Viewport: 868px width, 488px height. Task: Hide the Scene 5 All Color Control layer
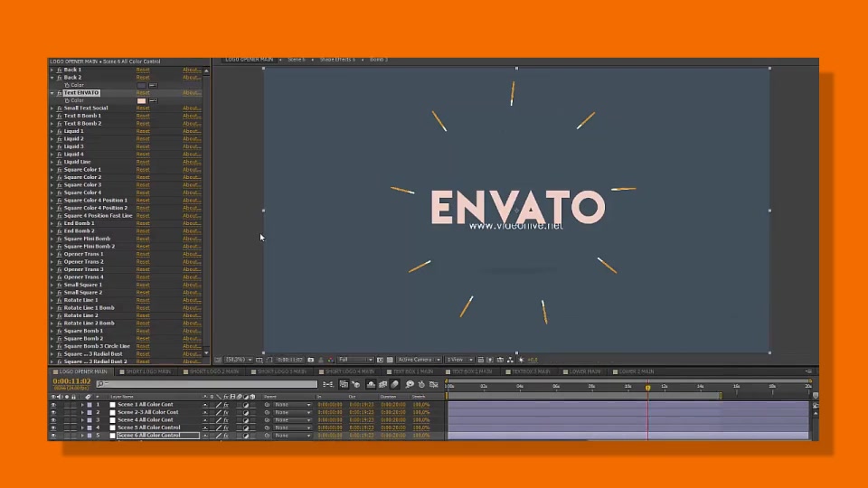point(53,427)
